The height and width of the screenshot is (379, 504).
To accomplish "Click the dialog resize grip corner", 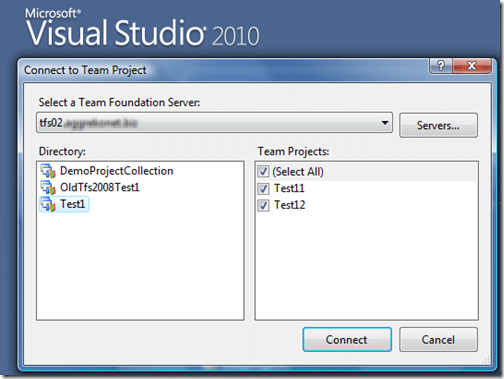I will pyautogui.click(x=486, y=359).
